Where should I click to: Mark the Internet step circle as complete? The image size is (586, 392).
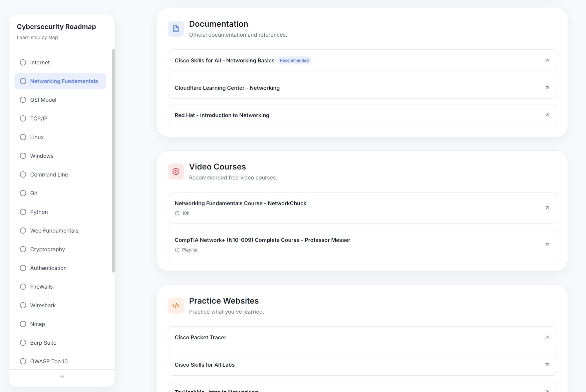23,62
